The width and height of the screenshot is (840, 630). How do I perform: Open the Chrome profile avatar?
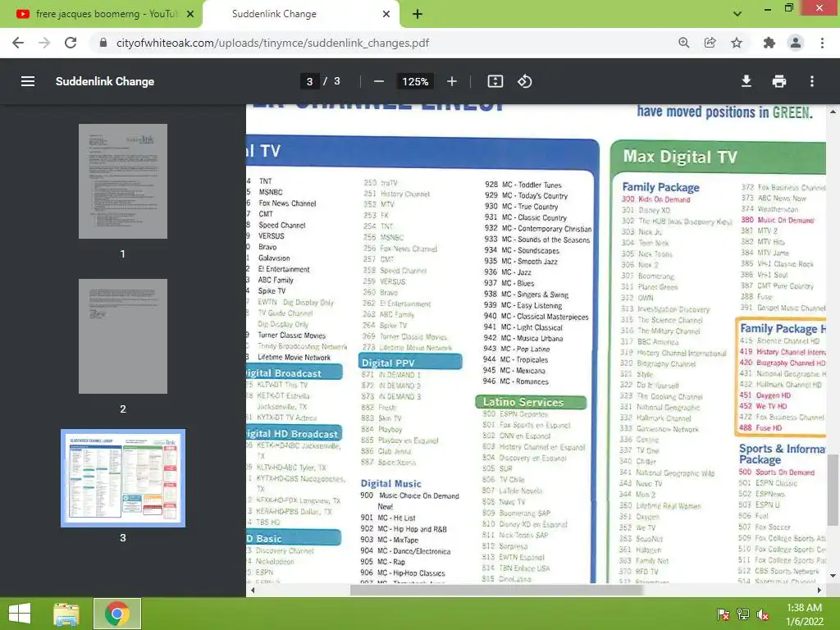click(796, 43)
